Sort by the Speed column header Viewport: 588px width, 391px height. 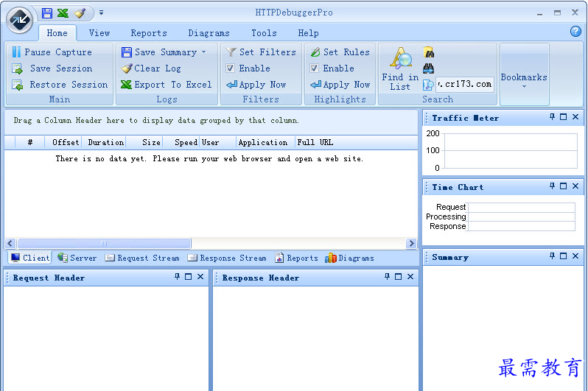point(181,142)
